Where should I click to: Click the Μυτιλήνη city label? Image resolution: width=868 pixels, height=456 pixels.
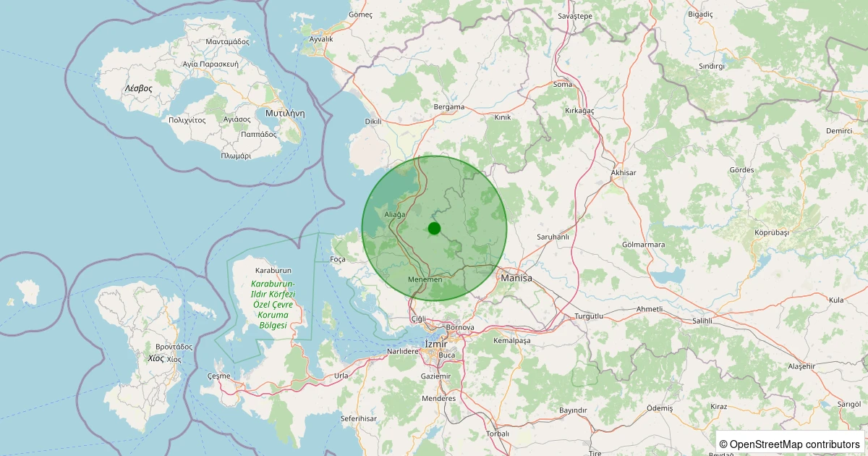[x=285, y=114]
